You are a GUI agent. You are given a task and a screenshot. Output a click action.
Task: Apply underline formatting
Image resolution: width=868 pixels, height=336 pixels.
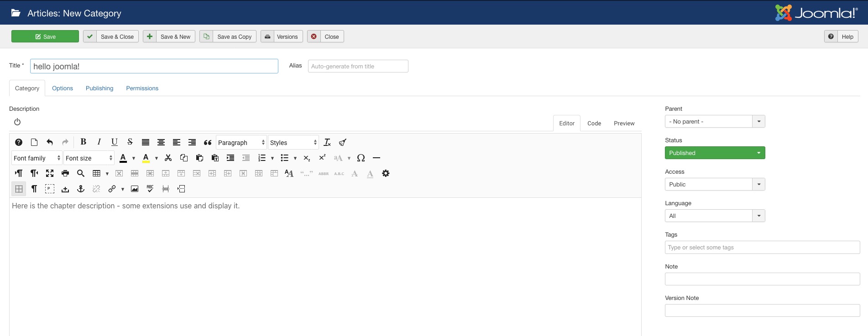(115, 142)
